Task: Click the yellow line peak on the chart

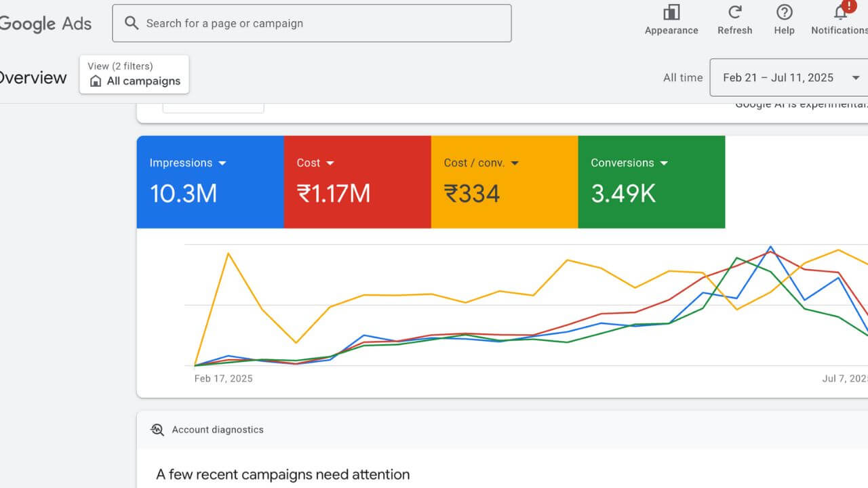Action: (x=229, y=253)
